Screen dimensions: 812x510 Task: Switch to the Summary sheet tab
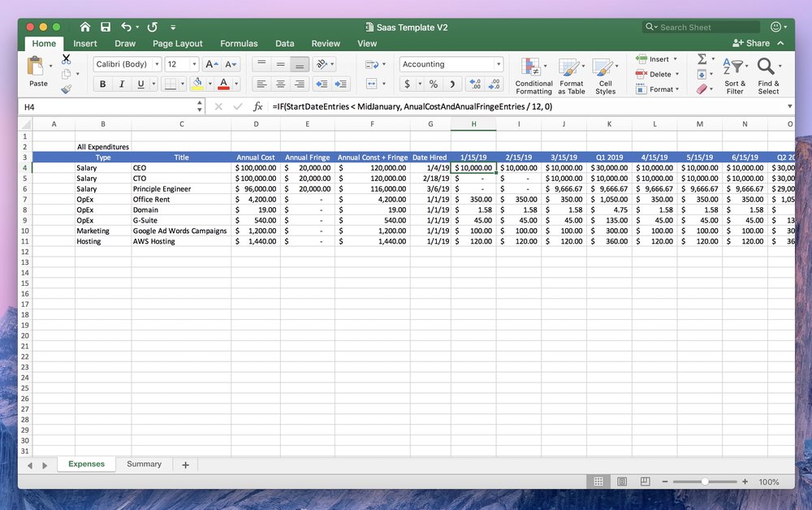click(145, 464)
